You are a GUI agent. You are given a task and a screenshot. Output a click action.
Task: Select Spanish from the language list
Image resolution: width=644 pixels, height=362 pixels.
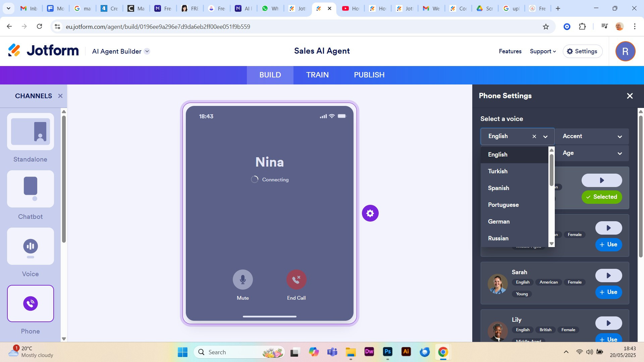tap(498, 188)
